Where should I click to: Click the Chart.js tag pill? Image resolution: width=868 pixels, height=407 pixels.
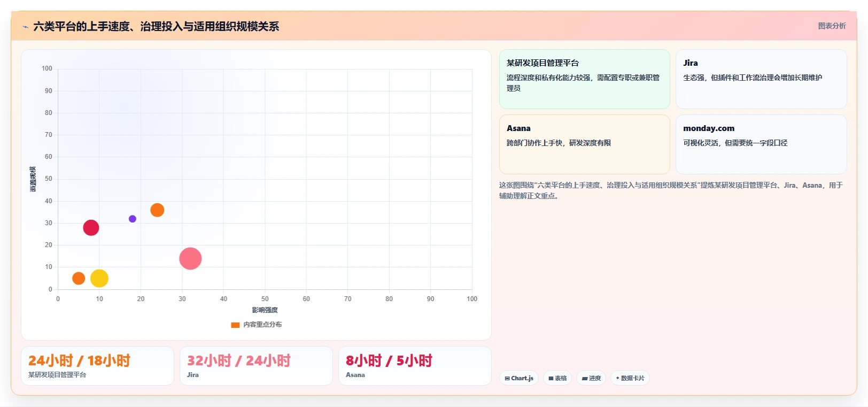click(x=519, y=378)
